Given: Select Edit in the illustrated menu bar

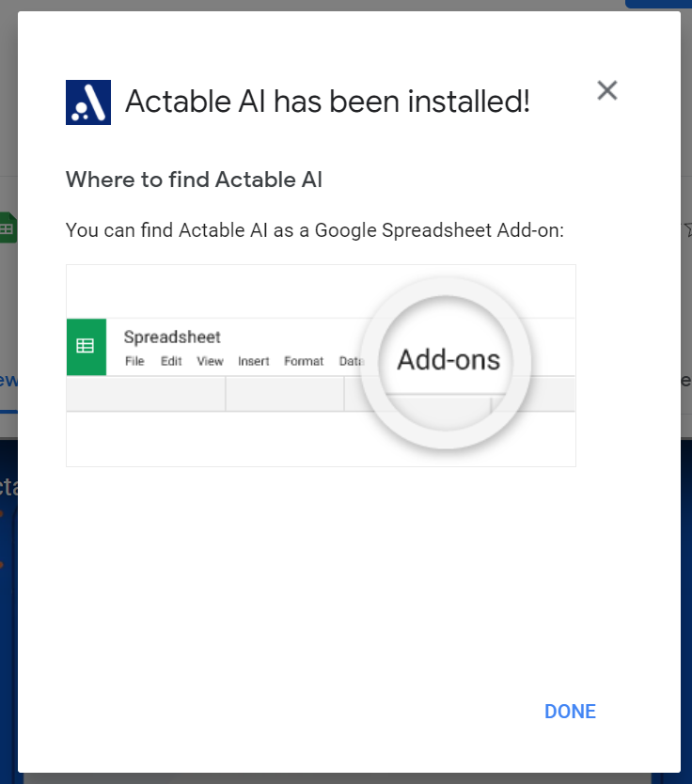Looking at the screenshot, I should [x=171, y=361].
